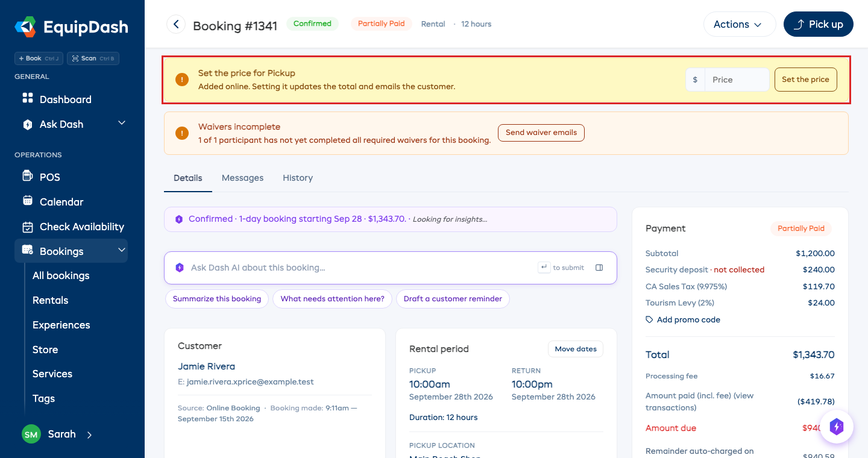The width and height of the screenshot is (868, 458).
Task: Click the Move dates button
Action: [576, 349]
